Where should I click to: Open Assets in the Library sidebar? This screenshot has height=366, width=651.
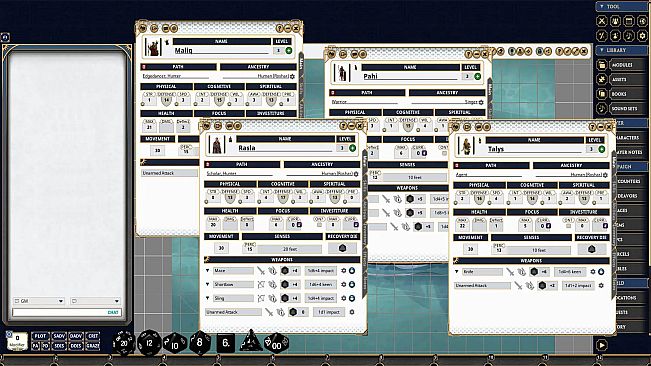coord(621,79)
